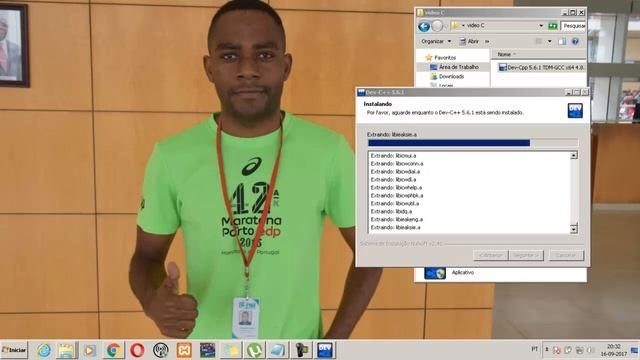This screenshot has width=640, height=360.
Task: Click the Seguinte button in installer
Action: click(526, 255)
